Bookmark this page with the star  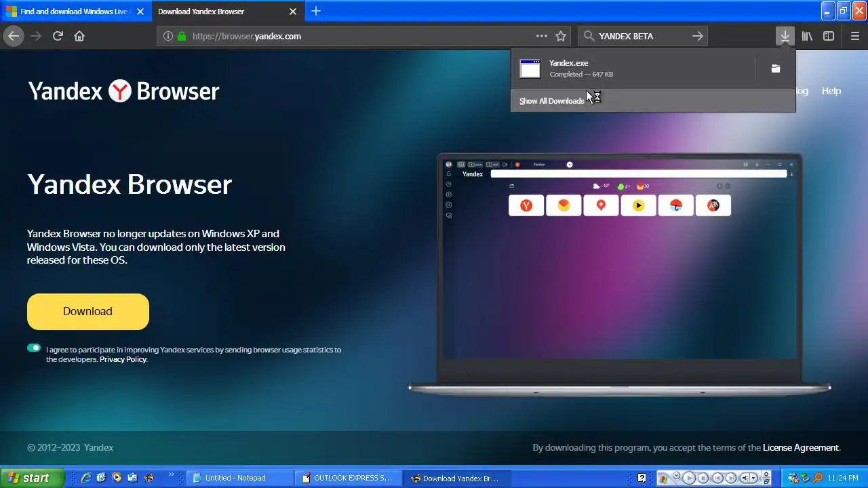tap(561, 36)
